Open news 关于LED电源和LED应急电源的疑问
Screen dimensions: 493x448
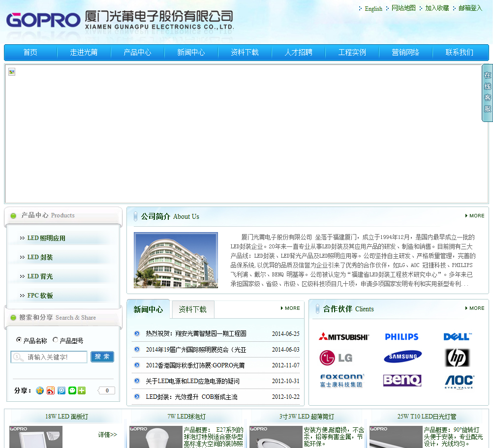point(192,381)
